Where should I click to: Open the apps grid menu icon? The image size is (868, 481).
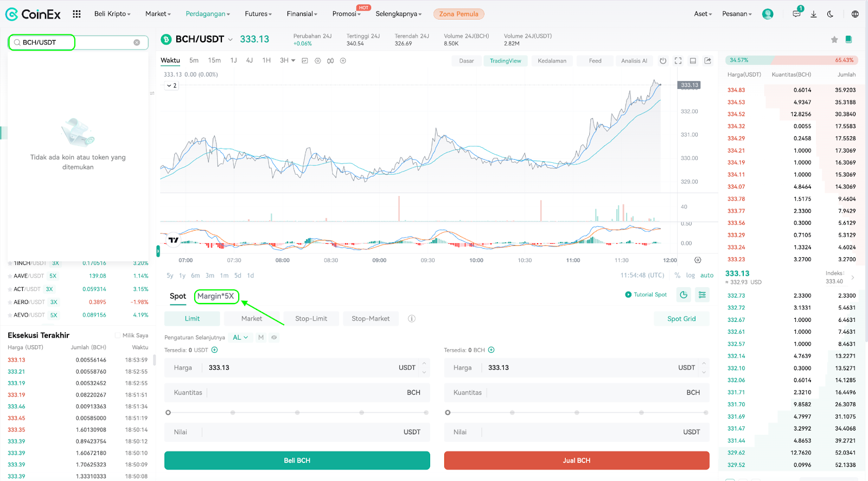[76, 14]
